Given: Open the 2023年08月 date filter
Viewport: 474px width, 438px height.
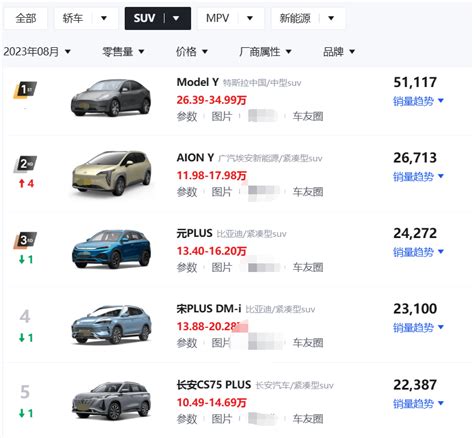Looking at the screenshot, I should pyautogui.click(x=37, y=52).
